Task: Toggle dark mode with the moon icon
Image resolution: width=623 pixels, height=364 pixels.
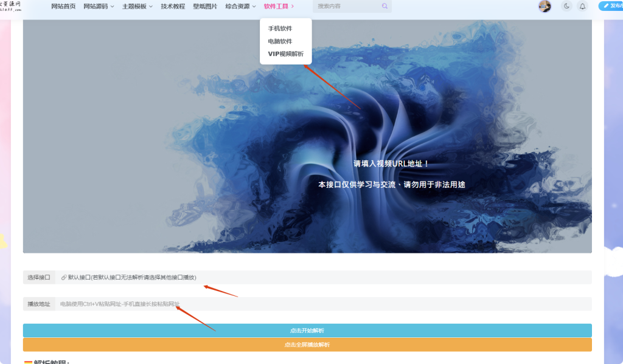Action: pos(566,6)
